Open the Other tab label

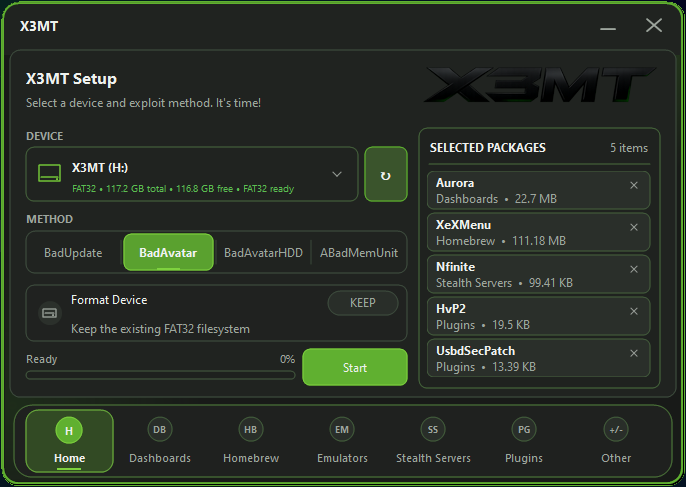[x=616, y=458]
